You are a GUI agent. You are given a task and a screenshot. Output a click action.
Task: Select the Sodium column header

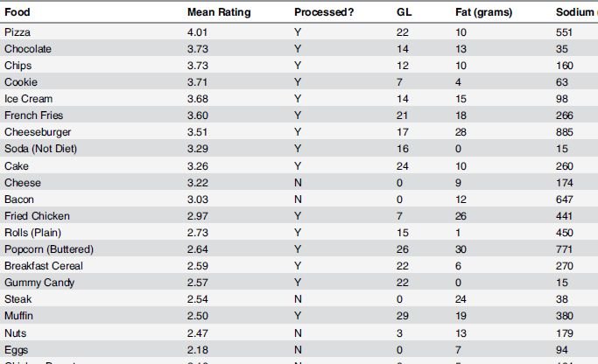(577, 12)
